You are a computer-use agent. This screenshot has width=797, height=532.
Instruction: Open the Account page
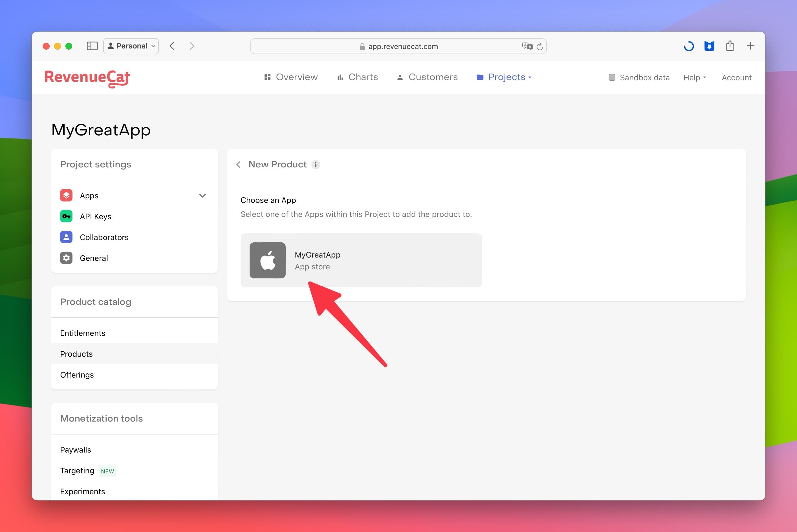click(x=737, y=78)
